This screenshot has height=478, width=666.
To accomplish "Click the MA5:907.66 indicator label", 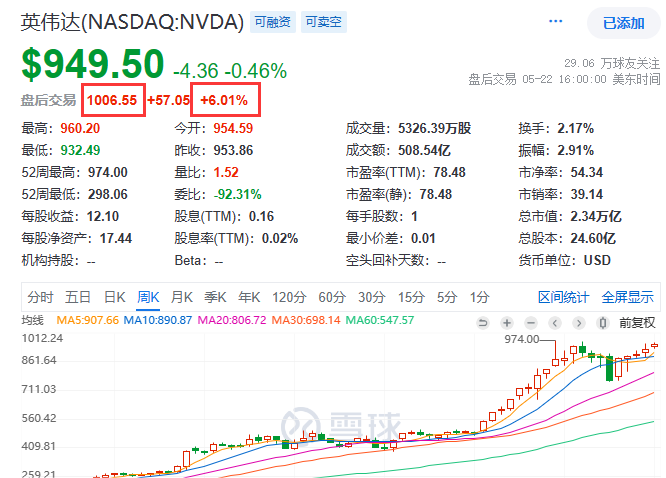I will pyautogui.click(x=87, y=320).
